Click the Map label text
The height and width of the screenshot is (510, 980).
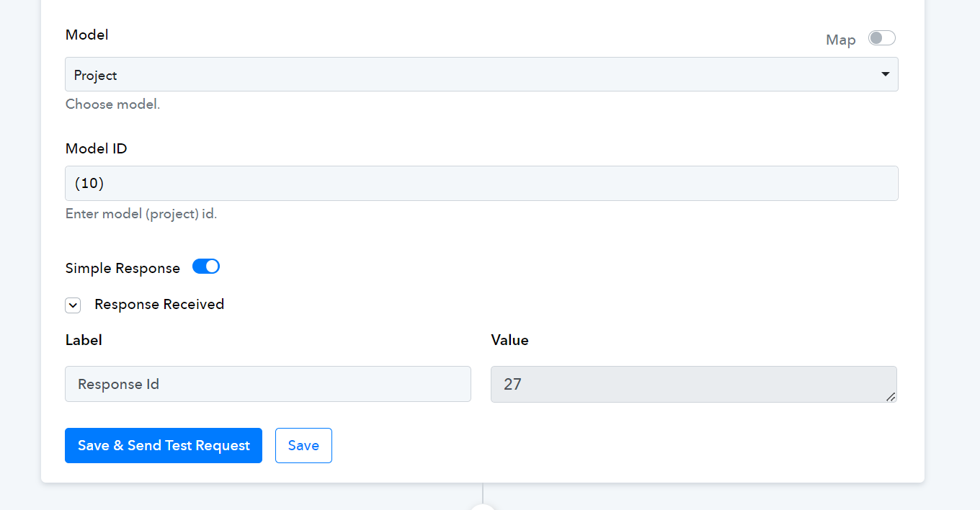(841, 40)
